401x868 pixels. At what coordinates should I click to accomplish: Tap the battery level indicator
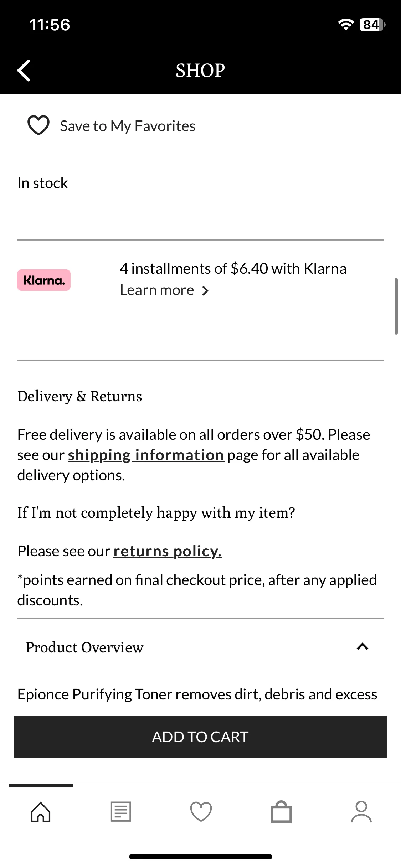pos(372,25)
